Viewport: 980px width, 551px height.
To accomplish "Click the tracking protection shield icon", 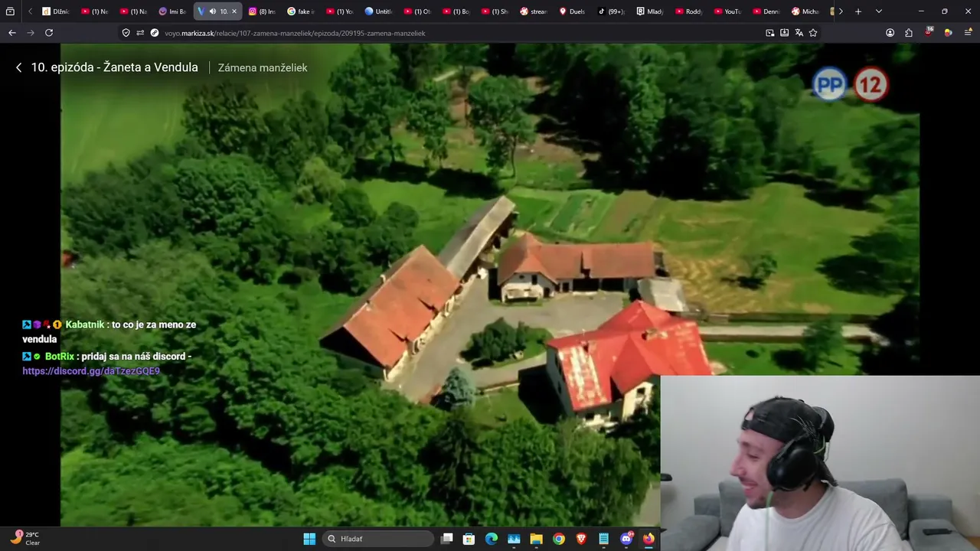I will pyautogui.click(x=126, y=33).
